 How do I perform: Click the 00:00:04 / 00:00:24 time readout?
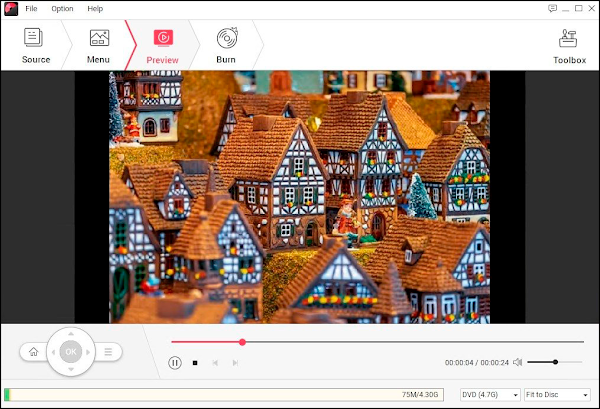click(x=477, y=362)
